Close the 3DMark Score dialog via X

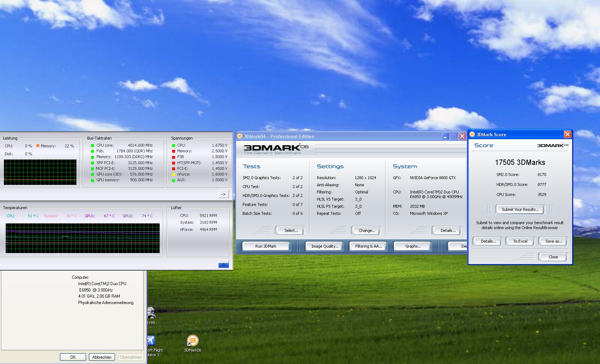point(567,134)
